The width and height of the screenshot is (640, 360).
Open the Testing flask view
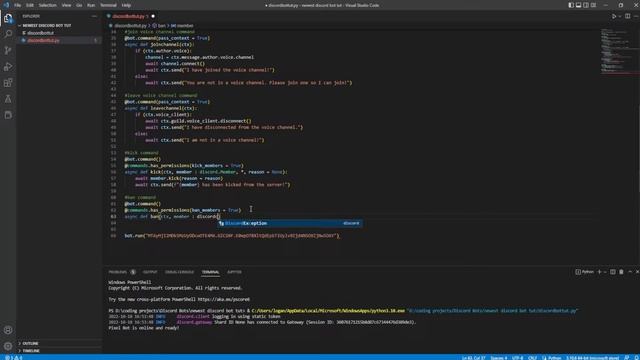tap(8, 99)
